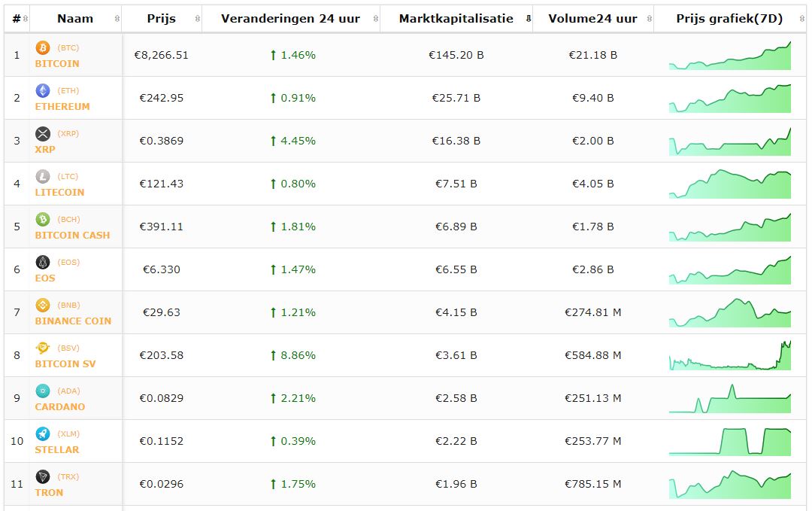Click the Bitcoin coin logo icon
The height and width of the screenshot is (511, 812).
click(43, 48)
